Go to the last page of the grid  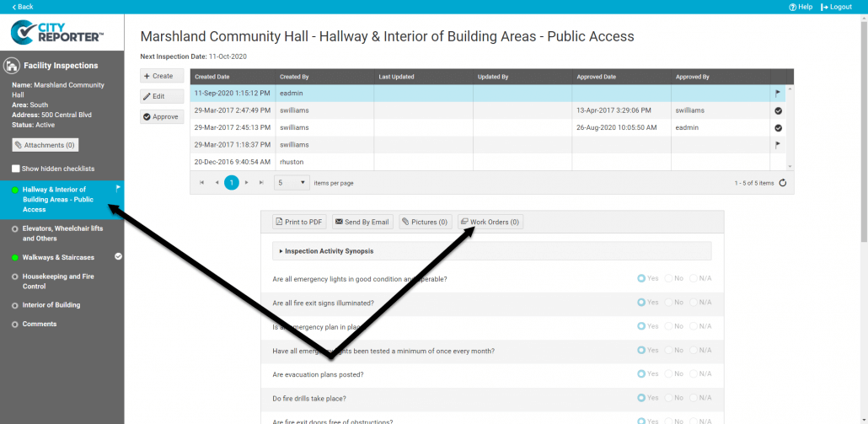click(x=261, y=183)
